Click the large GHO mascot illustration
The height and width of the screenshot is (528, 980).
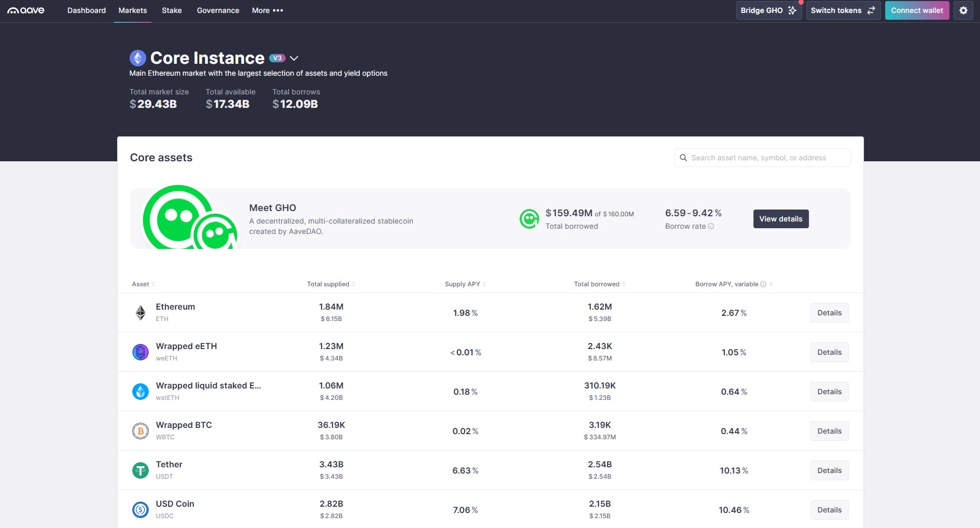coord(189,218)
